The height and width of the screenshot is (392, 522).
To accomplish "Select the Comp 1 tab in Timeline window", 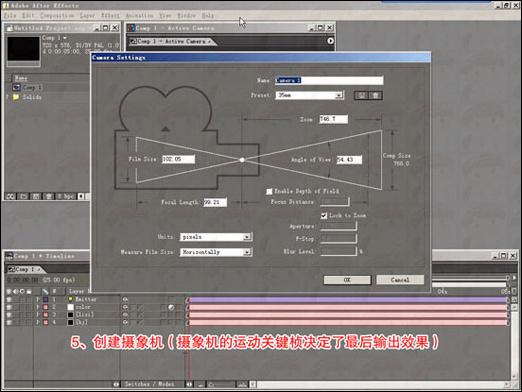I will [25, 269].
